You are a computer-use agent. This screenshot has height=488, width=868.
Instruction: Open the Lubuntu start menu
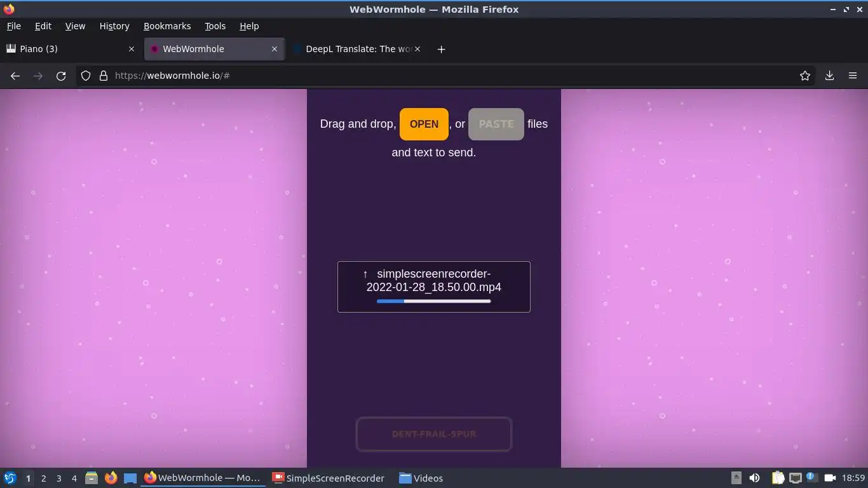[x=10, y=478]
